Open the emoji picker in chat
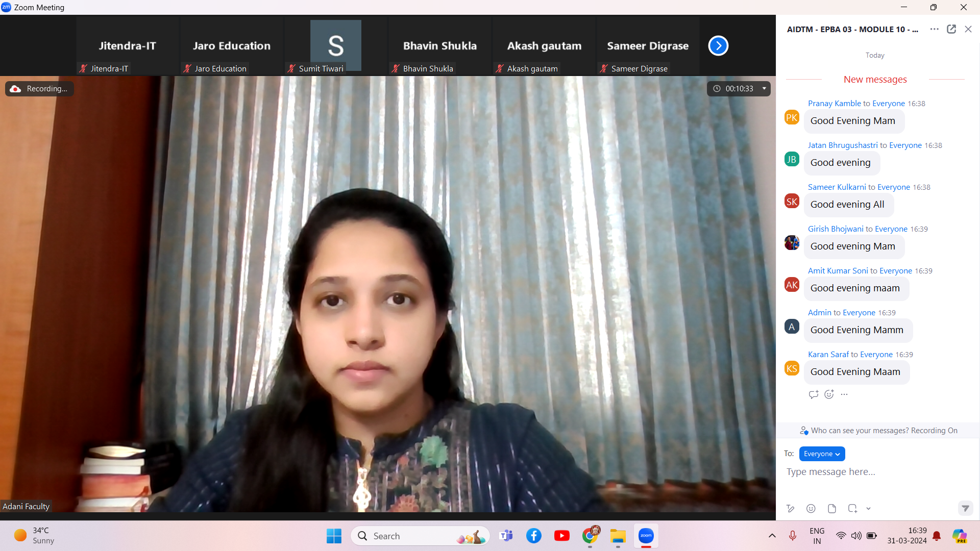The image size is (980, 551). [811, 508]
